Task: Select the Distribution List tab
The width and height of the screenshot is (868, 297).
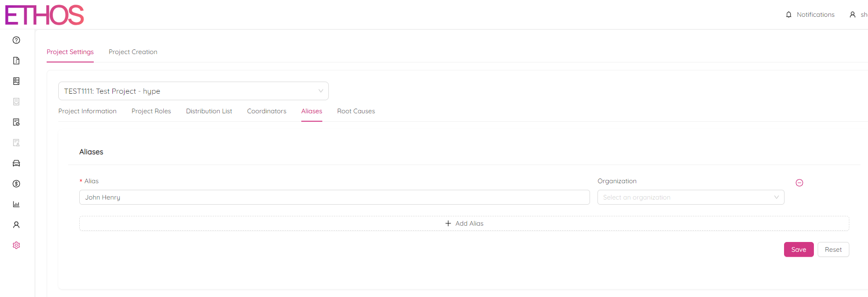Action: point(209,111)
